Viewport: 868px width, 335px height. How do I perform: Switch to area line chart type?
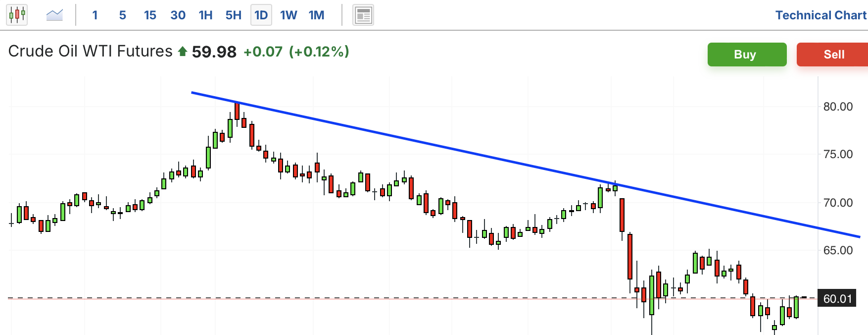[54, 15]
